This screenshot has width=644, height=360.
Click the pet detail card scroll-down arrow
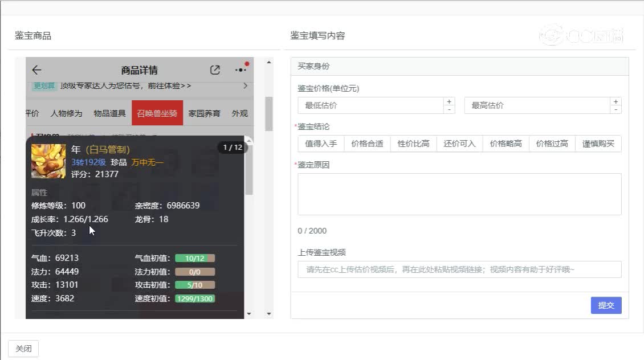[x=249, y=314]
